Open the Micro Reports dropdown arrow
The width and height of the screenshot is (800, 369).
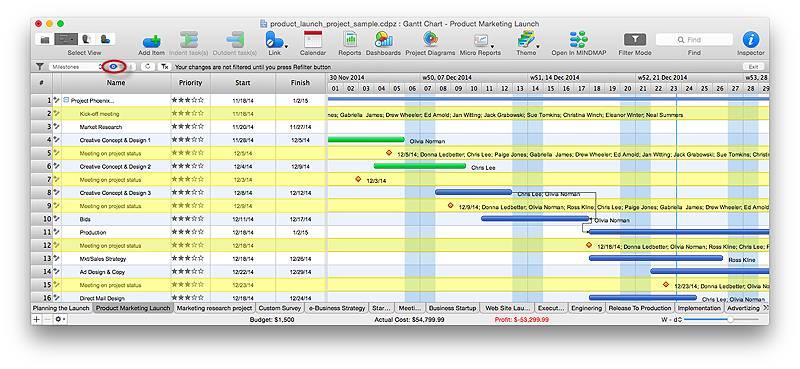pyautogui.click(x=492, y=46)
